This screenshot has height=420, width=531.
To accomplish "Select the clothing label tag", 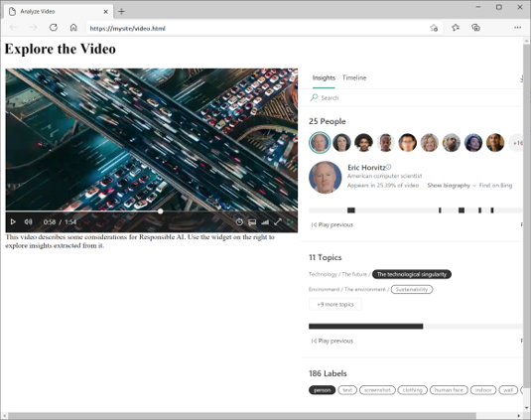I will pyautogui.click(x=413, y=390).
